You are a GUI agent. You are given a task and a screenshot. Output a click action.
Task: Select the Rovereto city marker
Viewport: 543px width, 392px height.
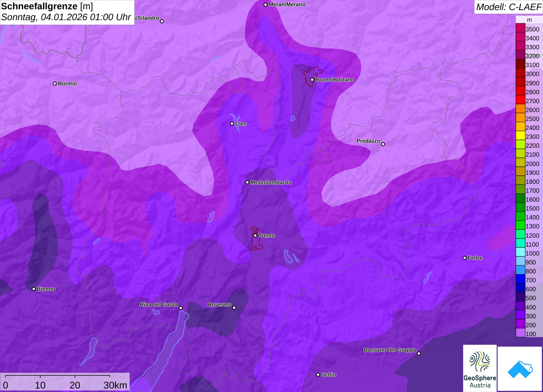coord(234,308)
